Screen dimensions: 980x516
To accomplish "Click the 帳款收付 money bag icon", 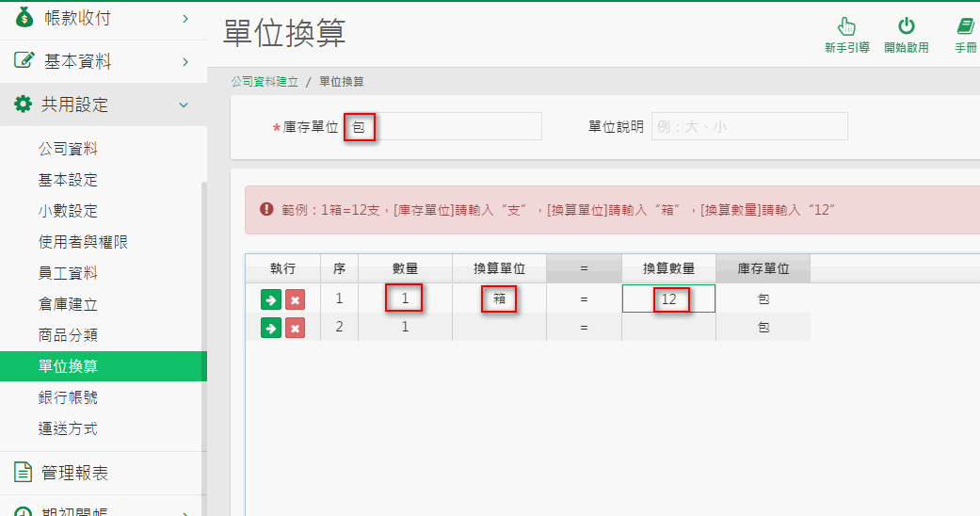I will click(24, 18).
